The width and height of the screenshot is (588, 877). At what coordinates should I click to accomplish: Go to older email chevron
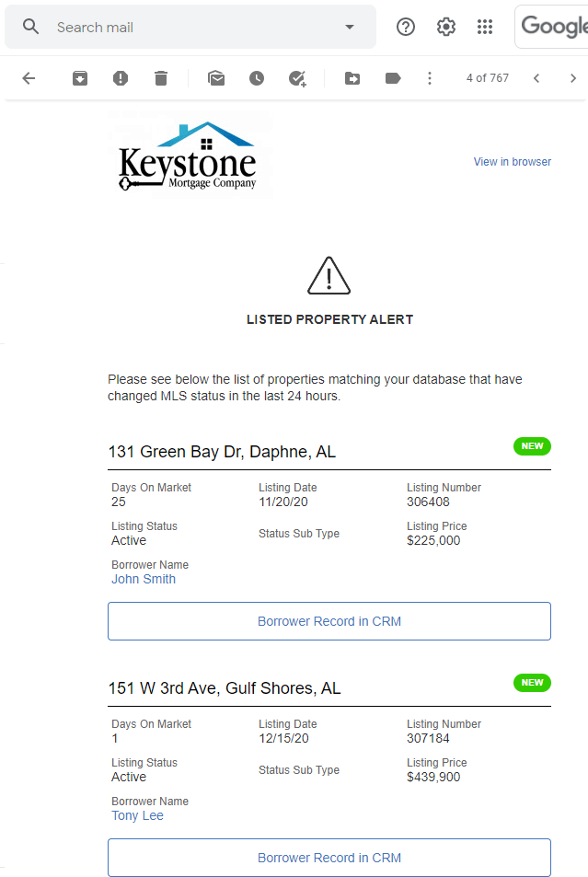[x=573, y=78]
